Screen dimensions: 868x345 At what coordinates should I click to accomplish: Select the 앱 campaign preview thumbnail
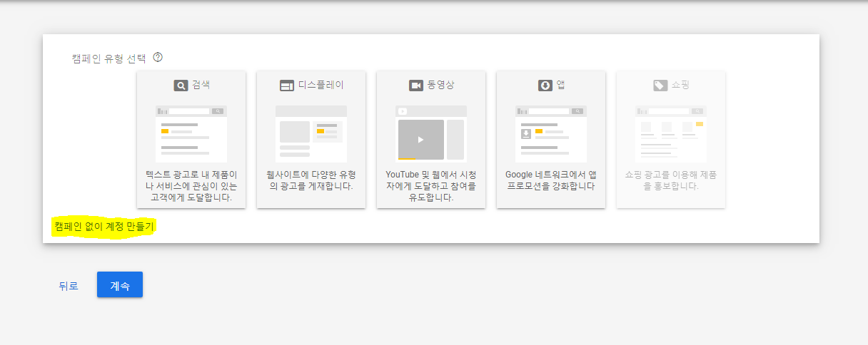551,134
